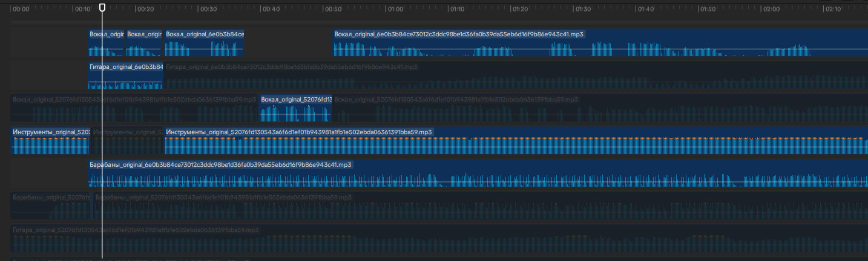Select the short dimmed Барабаны_original_52076fc clip at 00:00
This screenshot has width=868, height=261.
tap(50, 205)
